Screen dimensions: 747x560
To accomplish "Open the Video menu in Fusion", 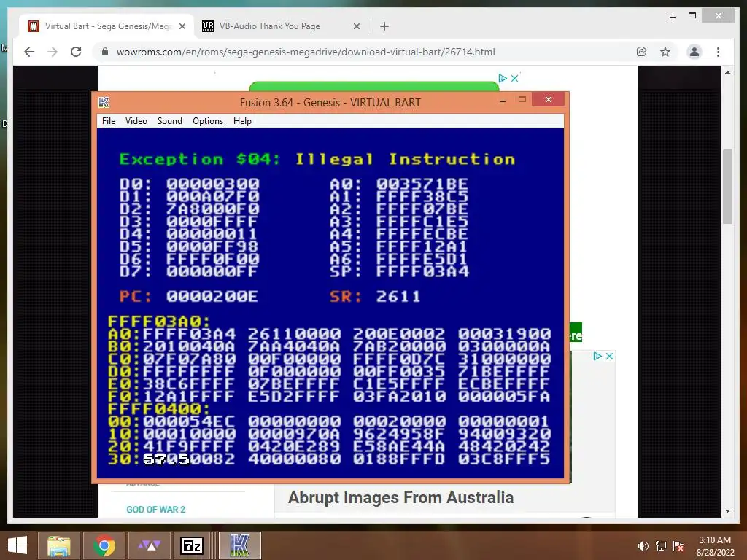I will [136, 121].
